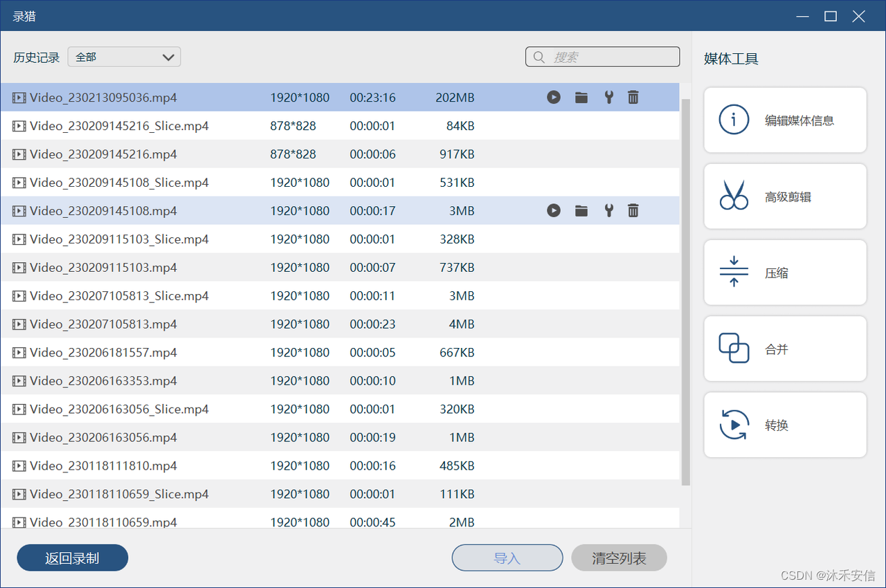
Task: Click the scissors icon for 高级剪辑
Action: (734, 196)
